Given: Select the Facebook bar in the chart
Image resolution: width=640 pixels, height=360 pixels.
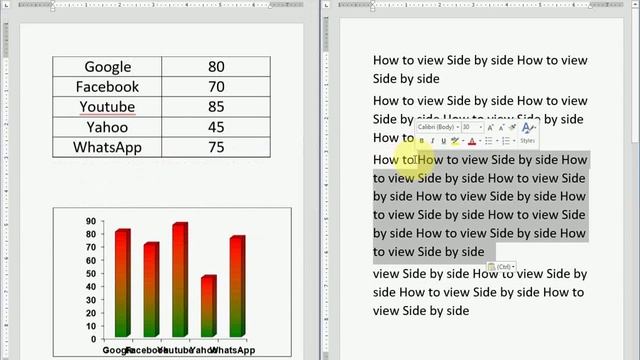Looking at the screenshot, I should [x=151, y=289].
